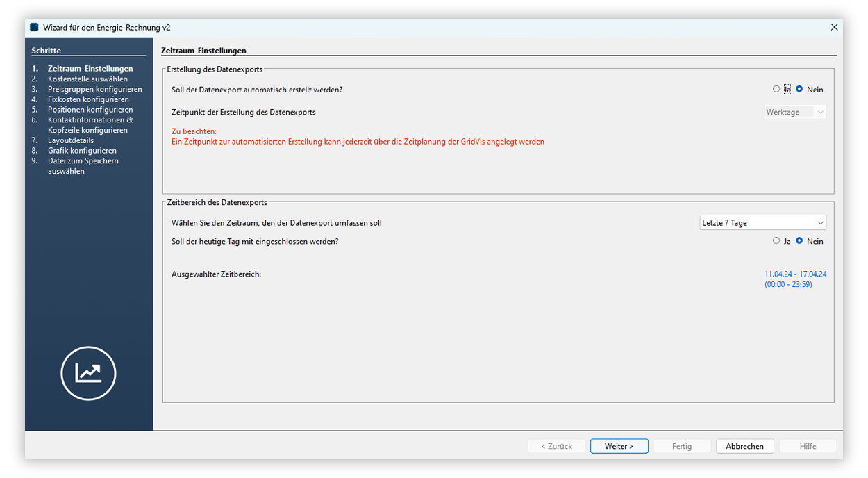Click the "Hilfe" button
The width and height of the screenshot is (868, 478).
pos(808,446)
